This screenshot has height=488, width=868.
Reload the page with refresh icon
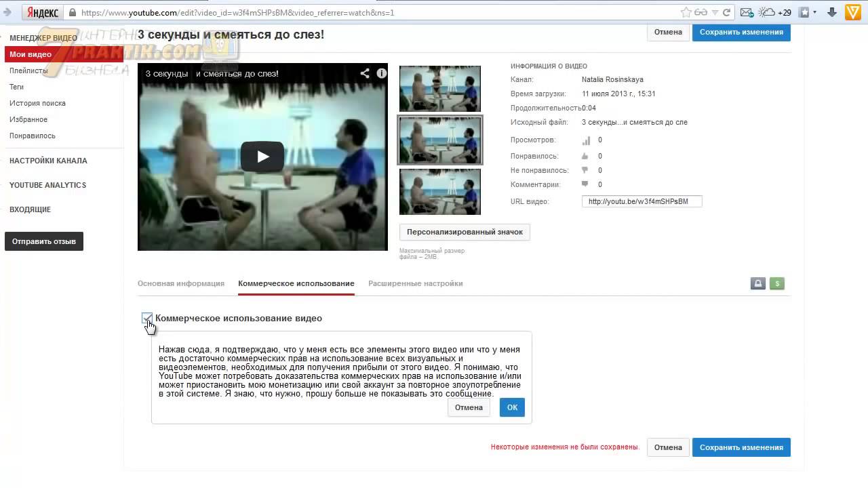click(727, 12)
